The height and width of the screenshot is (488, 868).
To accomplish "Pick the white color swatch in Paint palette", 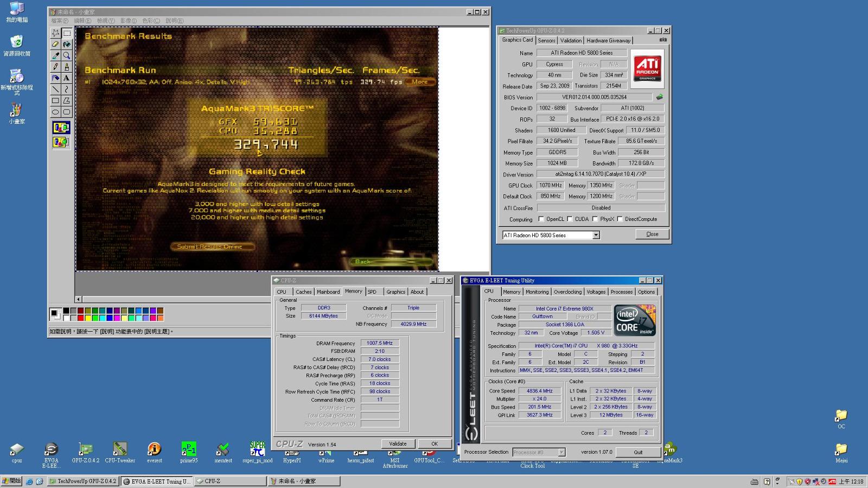I will coord(66,318).
